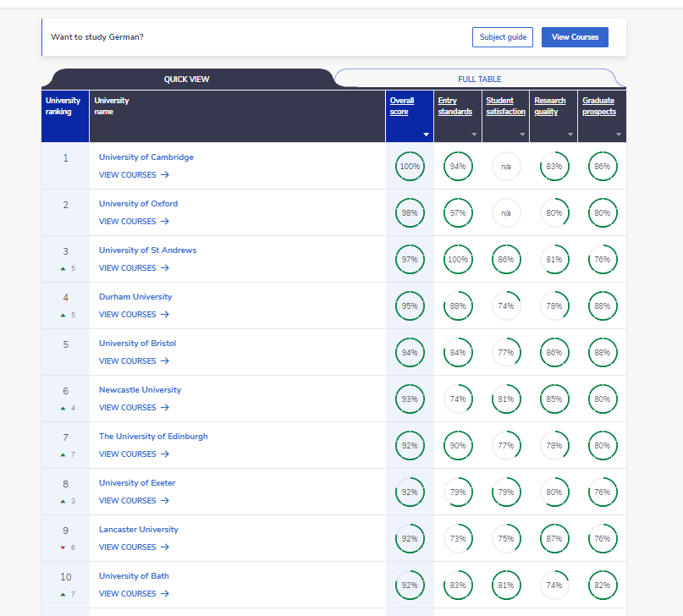The height and width of the screenshot is (616, 683).
Task: Click the University ranking column header
Action: 65,116
